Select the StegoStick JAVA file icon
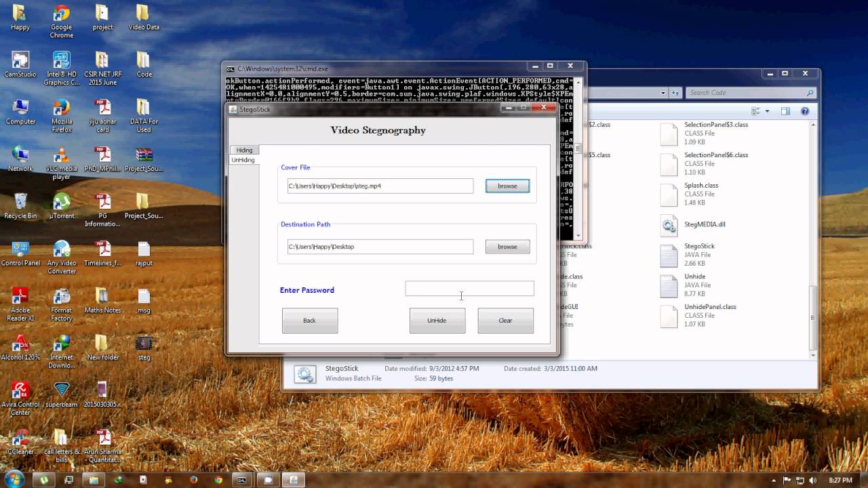Screen dimensions: 868x488 coord(669,256)
